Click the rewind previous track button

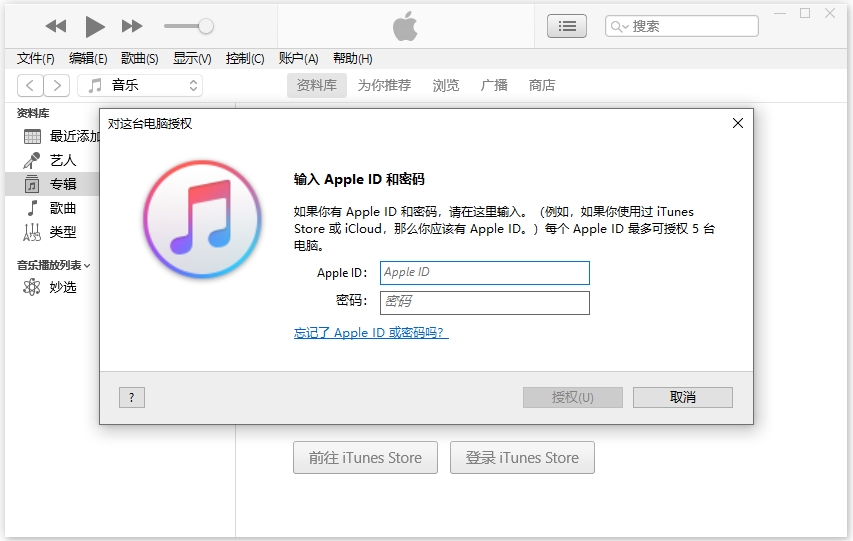click(56, 26)
